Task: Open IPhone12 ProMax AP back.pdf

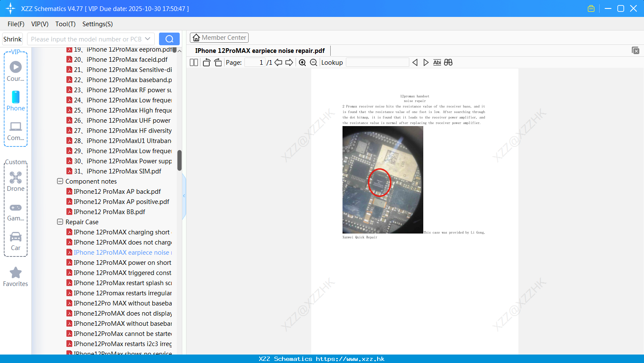Action: click(x=114, y=191)
